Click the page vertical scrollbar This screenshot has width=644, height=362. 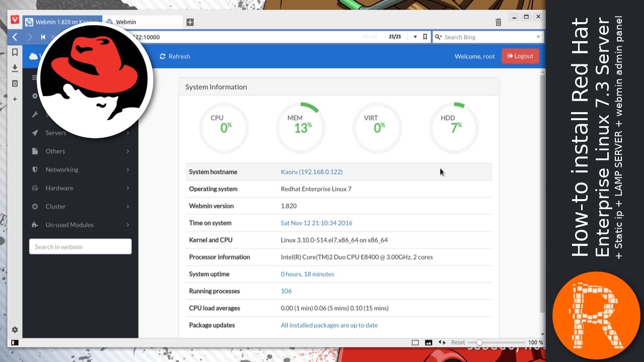tap(542, 194)
